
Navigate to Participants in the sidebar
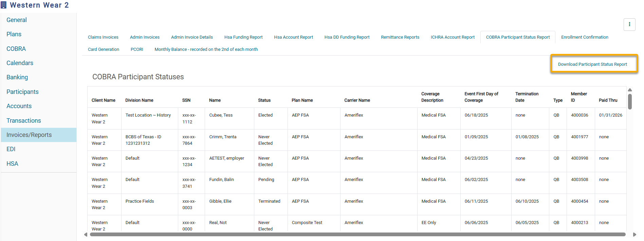pos(22,92)
